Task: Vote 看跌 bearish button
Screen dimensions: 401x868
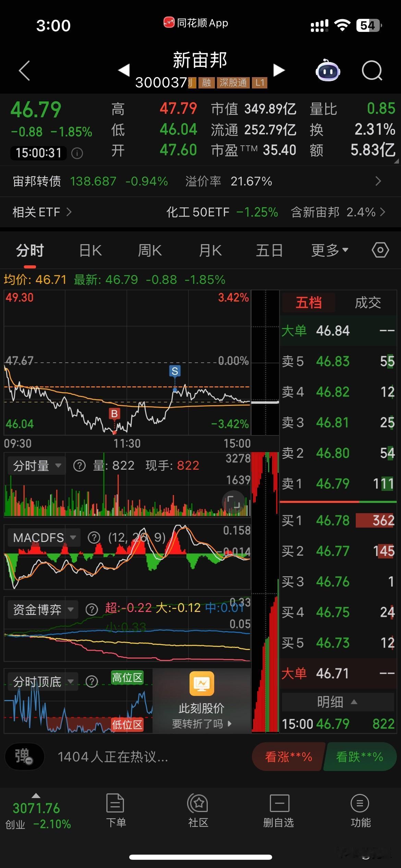Action: click(x=360, y=757)
